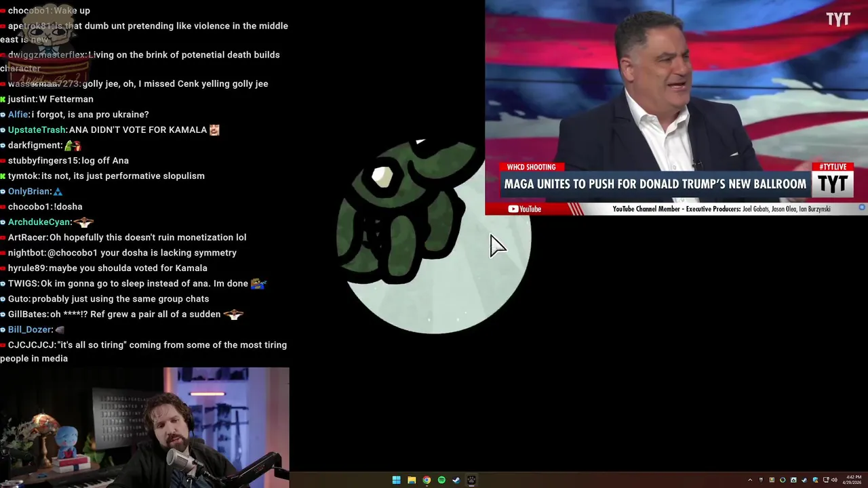
Task: Click username OnlyBrian in chat
Action: coord(29,191)
